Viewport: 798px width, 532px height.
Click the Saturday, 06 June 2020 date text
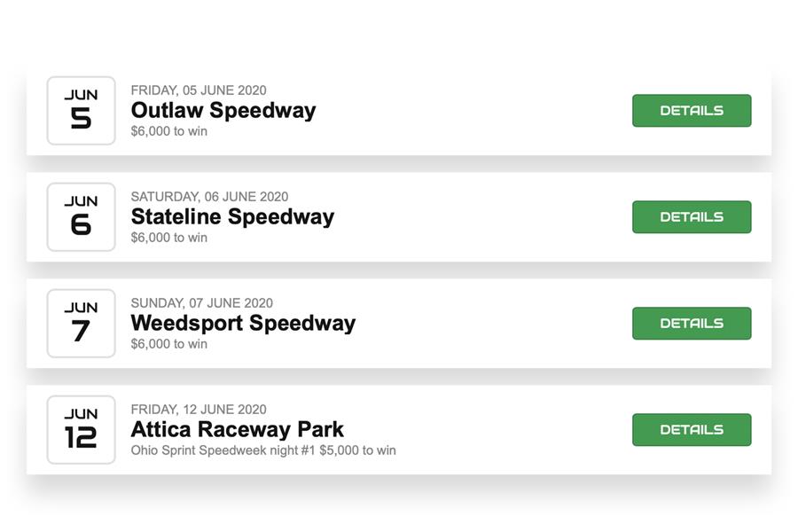pos(209,197)
